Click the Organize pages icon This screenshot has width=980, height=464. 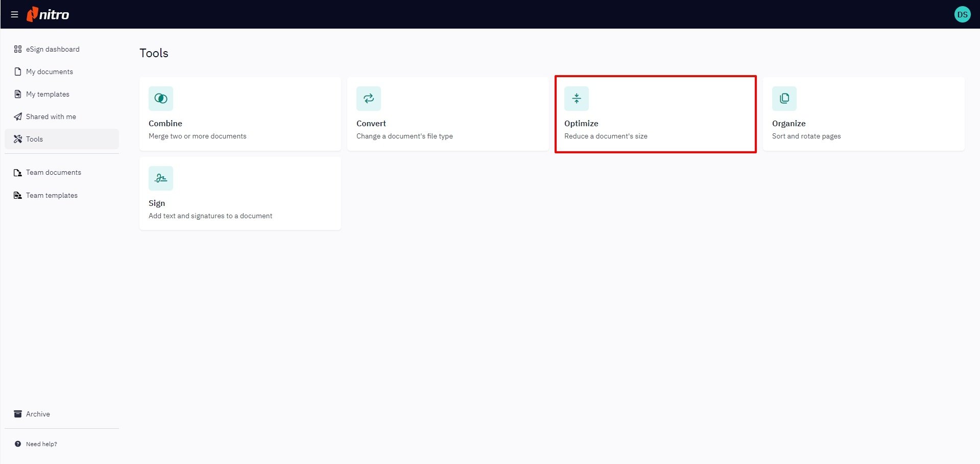click(784, 99)
